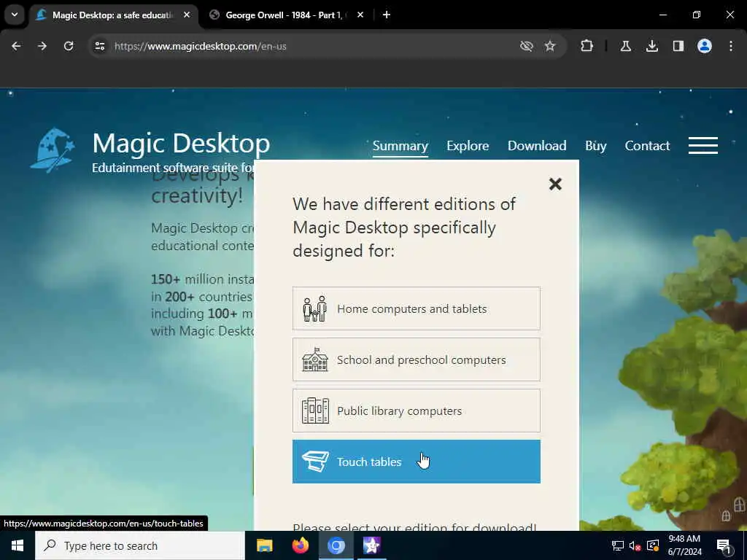Open the Windows notification center
Image resolution: width=747 pixels, height=560 pixels.
[723, 545]
